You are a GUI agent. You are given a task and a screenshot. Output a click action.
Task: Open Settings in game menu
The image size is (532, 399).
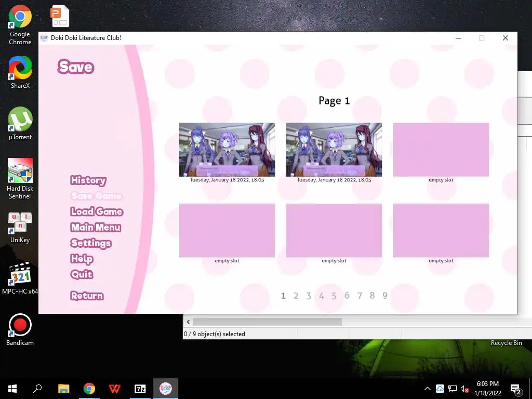point(91,243)
